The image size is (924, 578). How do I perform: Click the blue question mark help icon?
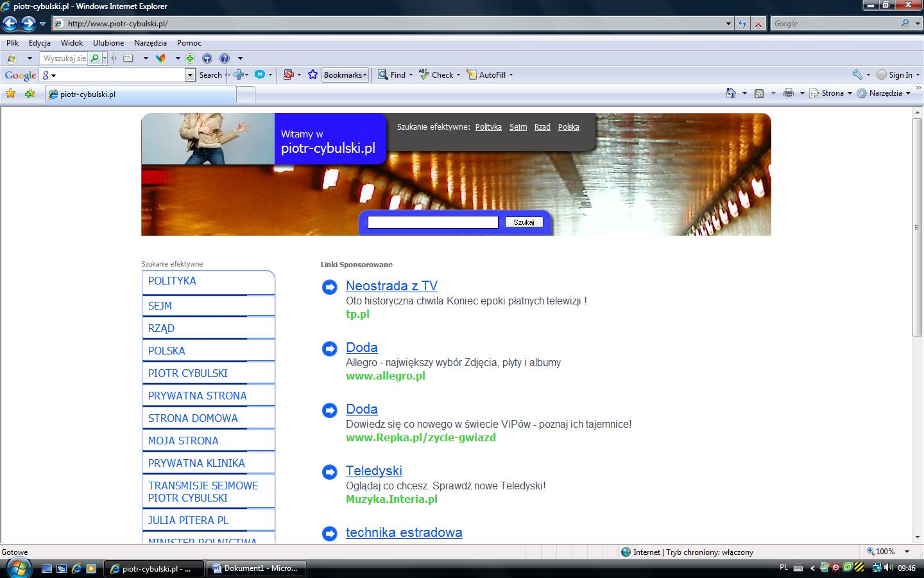coord(225,58)
